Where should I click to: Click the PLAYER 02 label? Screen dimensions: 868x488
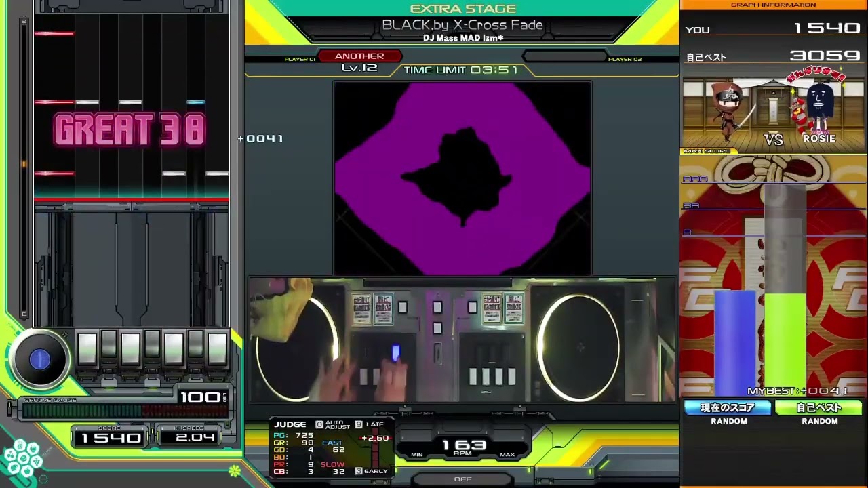click(625, 60)
